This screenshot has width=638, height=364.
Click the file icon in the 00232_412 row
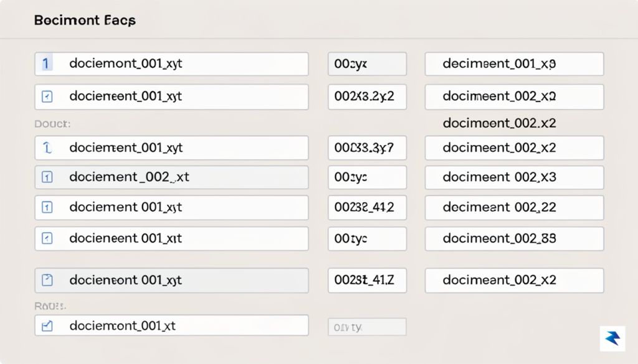click(x=47, y=207)
